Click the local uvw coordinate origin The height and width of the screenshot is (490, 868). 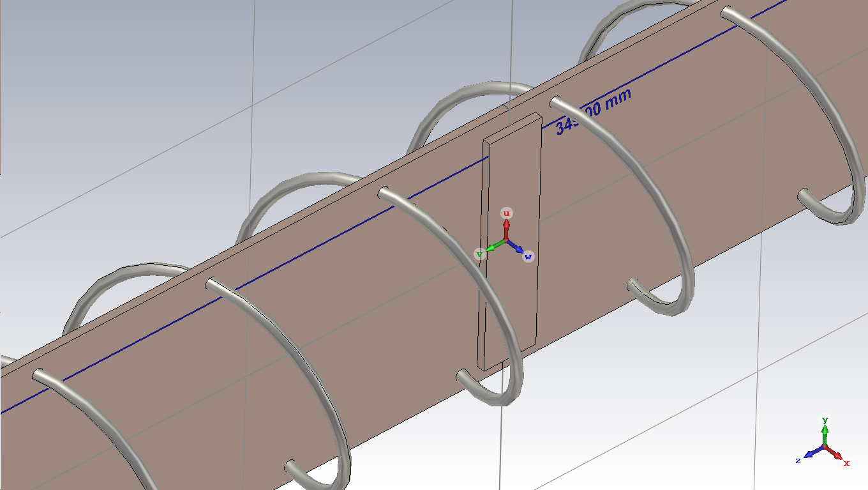point(506,241)
